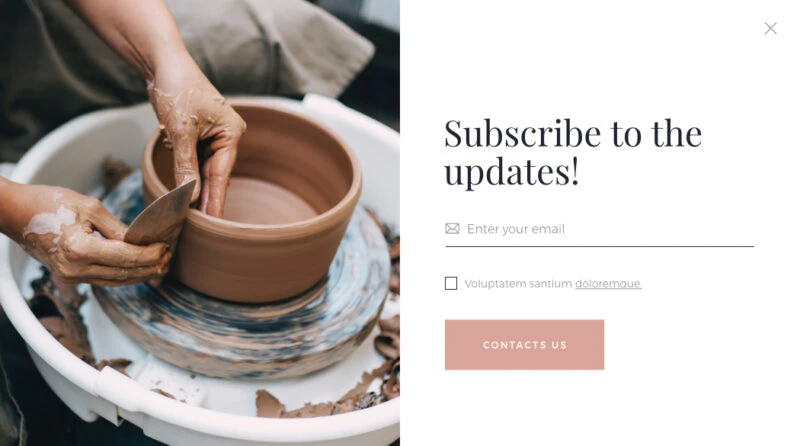Close the subscribe popup with the X

tap(770, 29)
